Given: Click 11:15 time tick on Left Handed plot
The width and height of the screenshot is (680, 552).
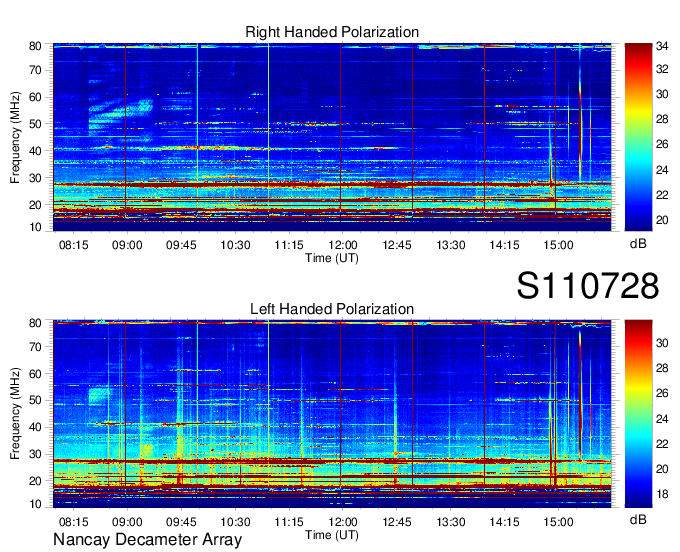Looking at the screenshot, I should click(x=289, y=522).
